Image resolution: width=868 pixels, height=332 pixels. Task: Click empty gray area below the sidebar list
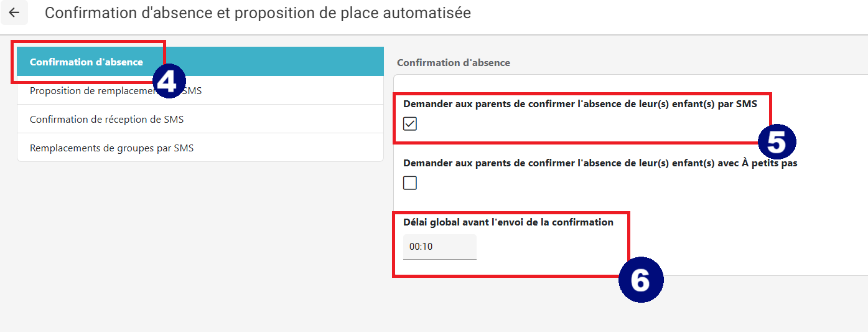pos(199,249)
